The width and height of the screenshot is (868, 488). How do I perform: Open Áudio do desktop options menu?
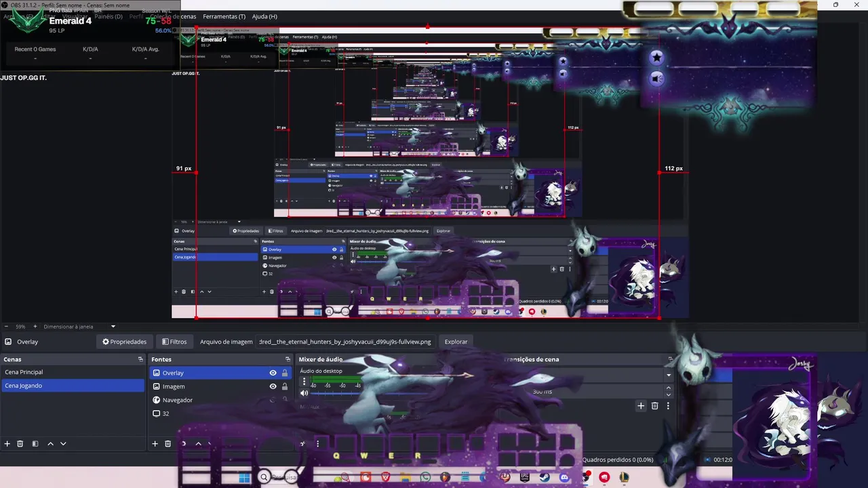304,382
